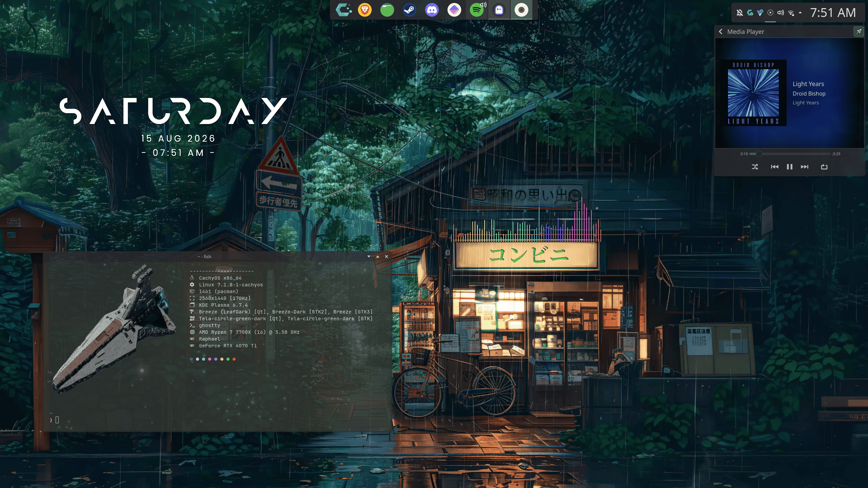Viewport: 868px width, 488px height.
Task: Click the 'KDE Plasma 6.7.4' line
Action: pyautogui.click(x=223, y=305)
